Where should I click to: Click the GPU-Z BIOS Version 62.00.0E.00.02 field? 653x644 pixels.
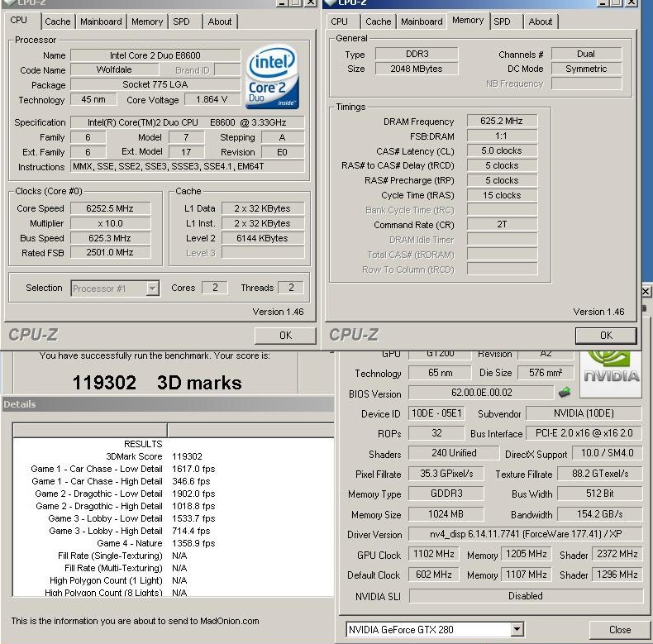(x=481, y=393)
